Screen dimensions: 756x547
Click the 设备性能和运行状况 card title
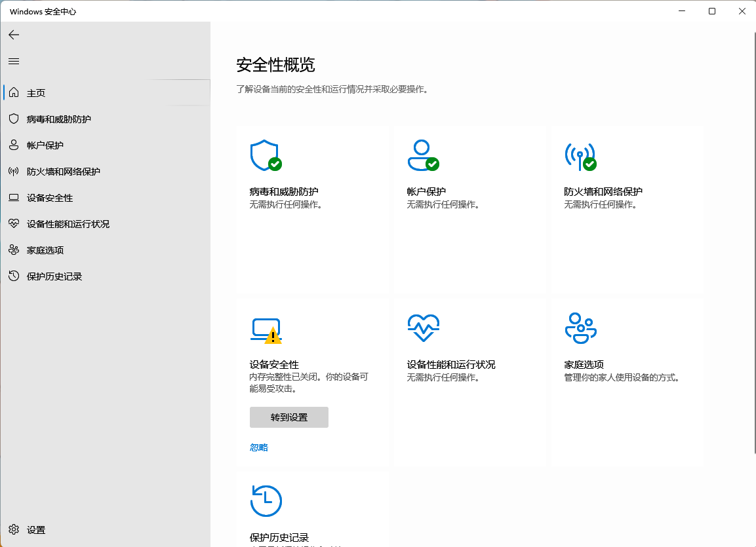click(x=451, y=364)
